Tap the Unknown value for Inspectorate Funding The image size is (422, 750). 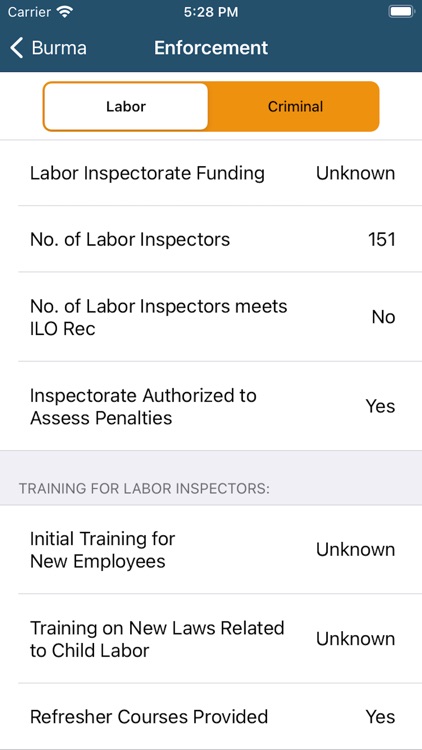click(355, 173)
